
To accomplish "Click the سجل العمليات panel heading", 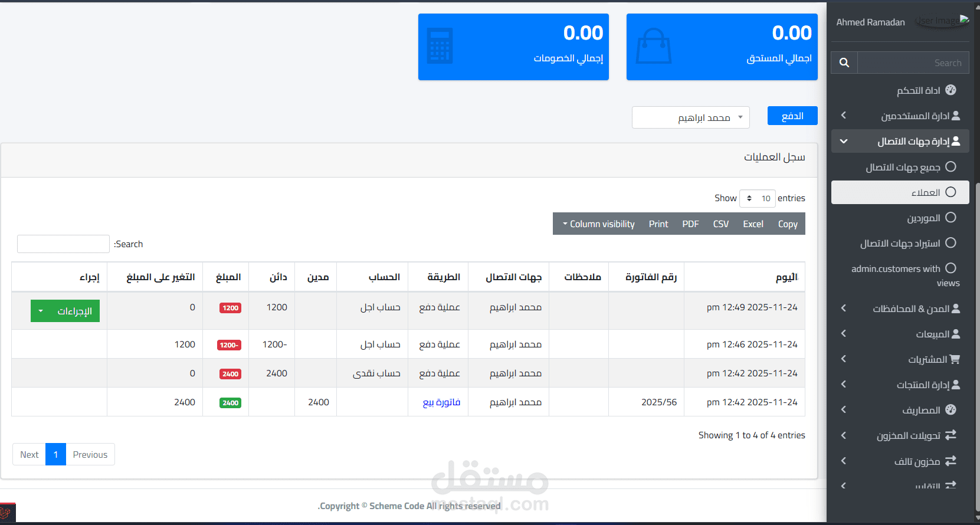I will pyautogui.click(x=774, y=157).
